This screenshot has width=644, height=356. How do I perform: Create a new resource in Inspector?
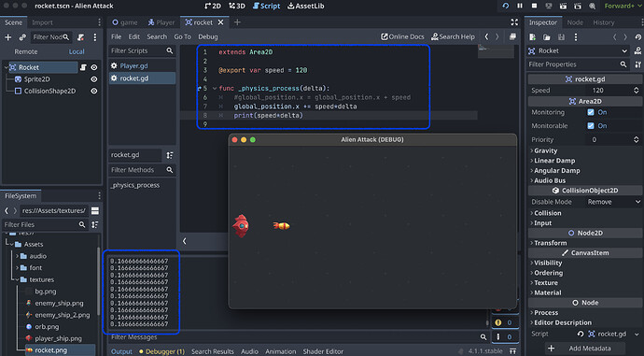[532, 37]
